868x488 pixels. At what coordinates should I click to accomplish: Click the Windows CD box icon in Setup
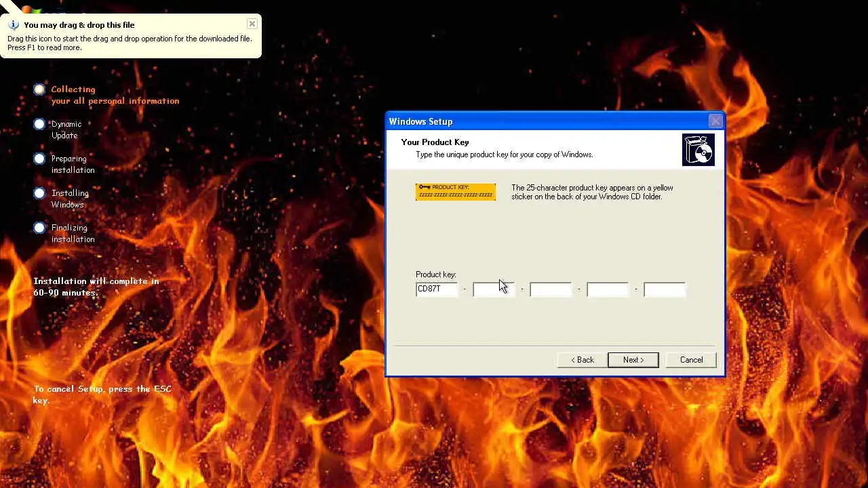(698, 150)
